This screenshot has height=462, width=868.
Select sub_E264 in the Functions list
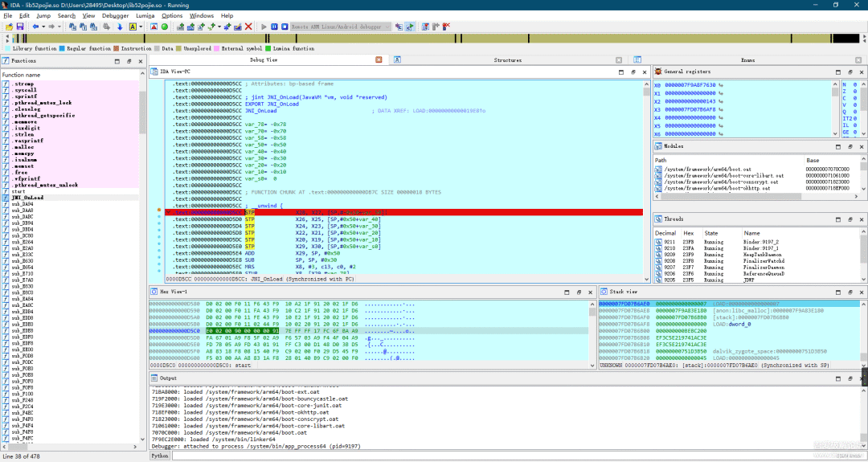coord(70,242)
